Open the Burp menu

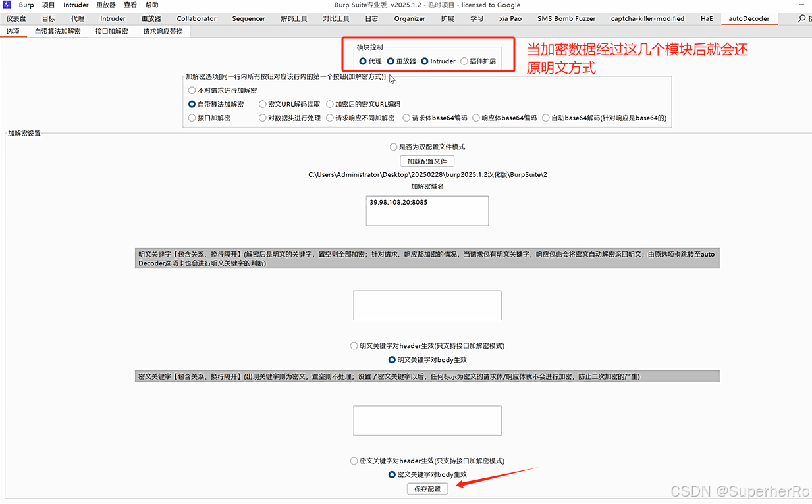click(26, 5)
